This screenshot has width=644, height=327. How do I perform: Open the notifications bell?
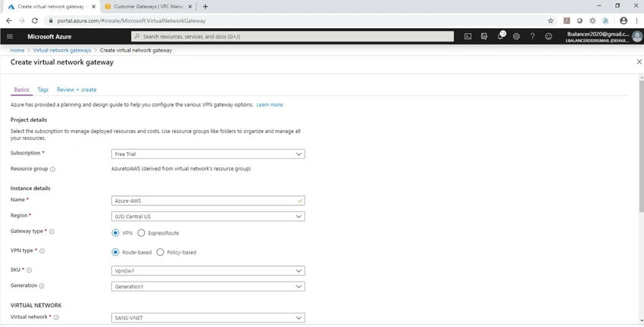pyautogui.click(x=500, y=36)
